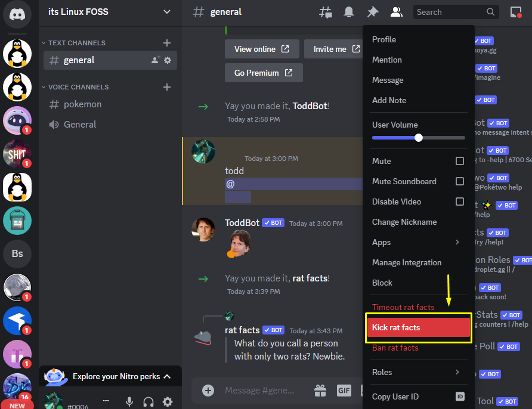
Task: Click rat facts rat avatar
Action: pos(203,337)
